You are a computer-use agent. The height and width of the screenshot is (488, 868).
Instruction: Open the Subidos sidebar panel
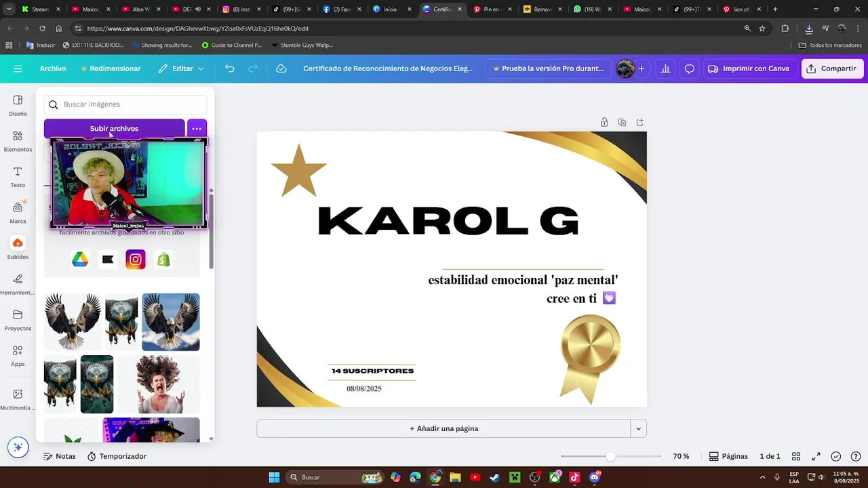tap(18, 249)
